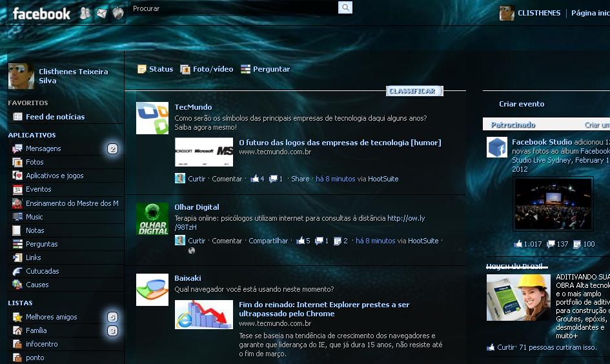Click comment bubble count on TecMundo post

coord(276,179)
